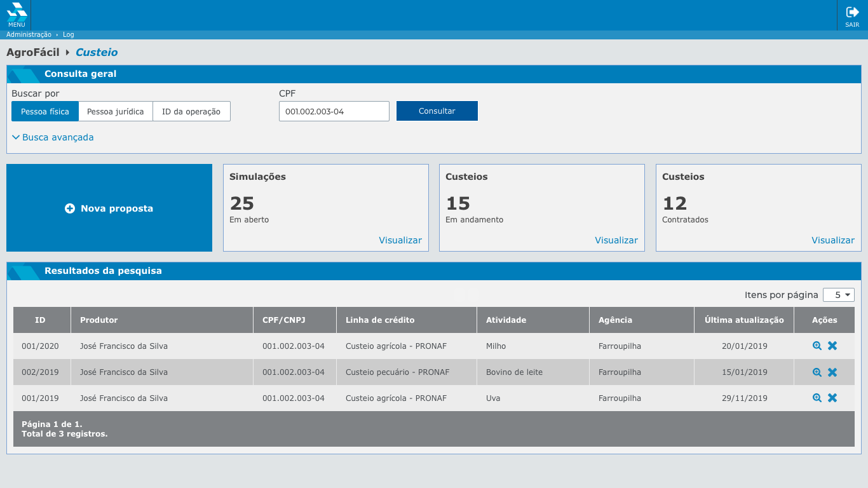This screenshot has height=488, width=868.
Task: Click the Simulações count 25
Action: click(242, 203)
